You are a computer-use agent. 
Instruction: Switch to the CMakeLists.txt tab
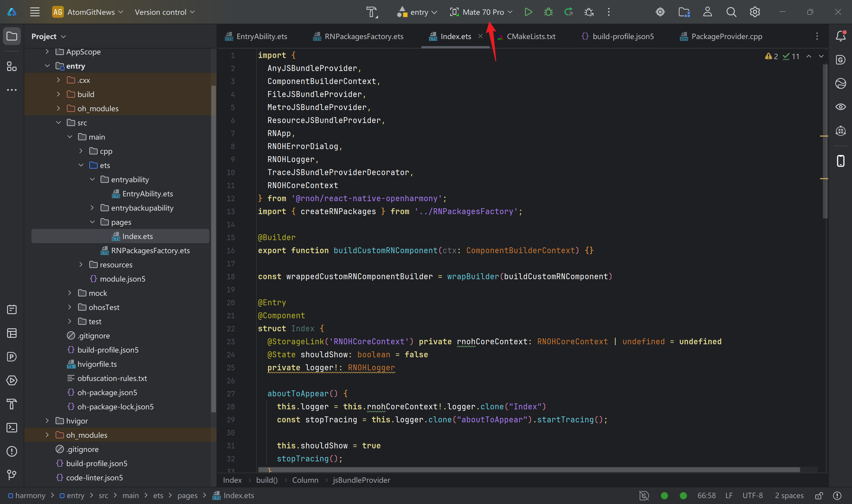click(530, 36)
